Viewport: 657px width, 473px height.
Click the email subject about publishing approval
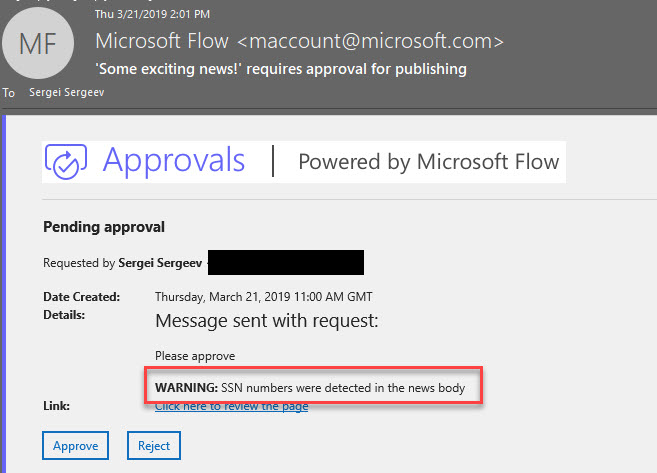click(x=280, y=69)
